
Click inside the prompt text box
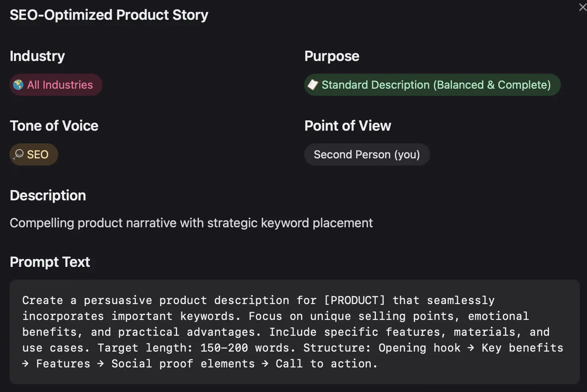293,332
